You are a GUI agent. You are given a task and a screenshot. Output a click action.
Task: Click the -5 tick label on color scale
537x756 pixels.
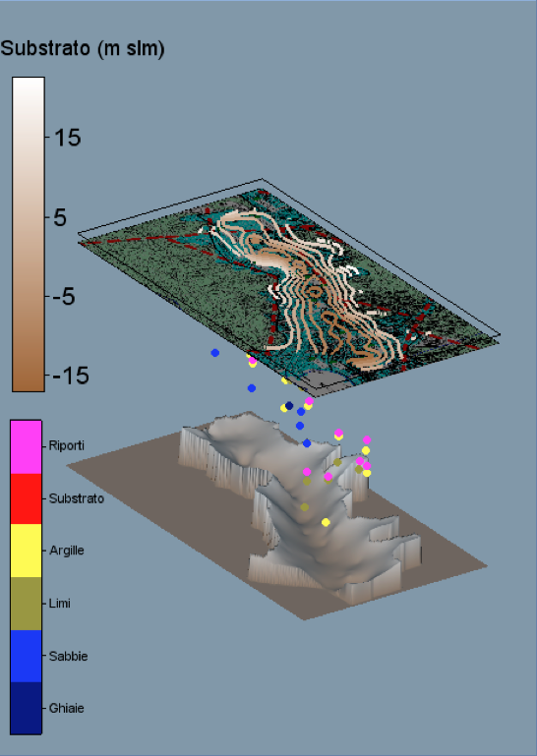(64, 297)
